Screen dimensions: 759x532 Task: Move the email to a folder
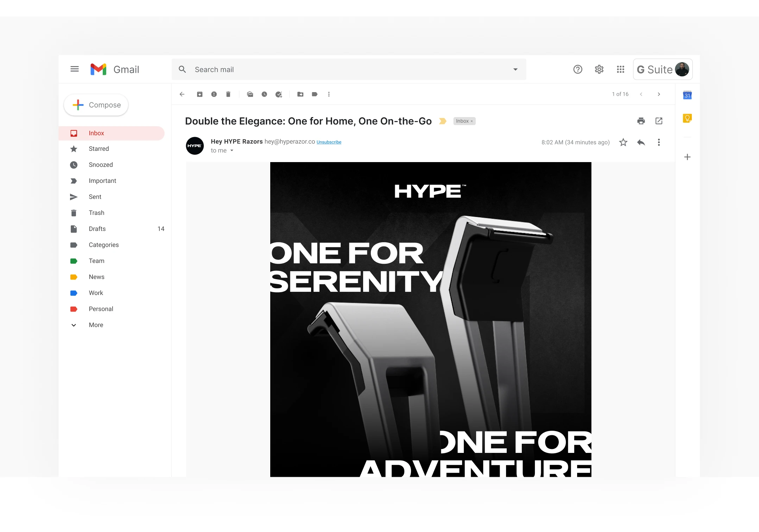click(x=300, y=94)
